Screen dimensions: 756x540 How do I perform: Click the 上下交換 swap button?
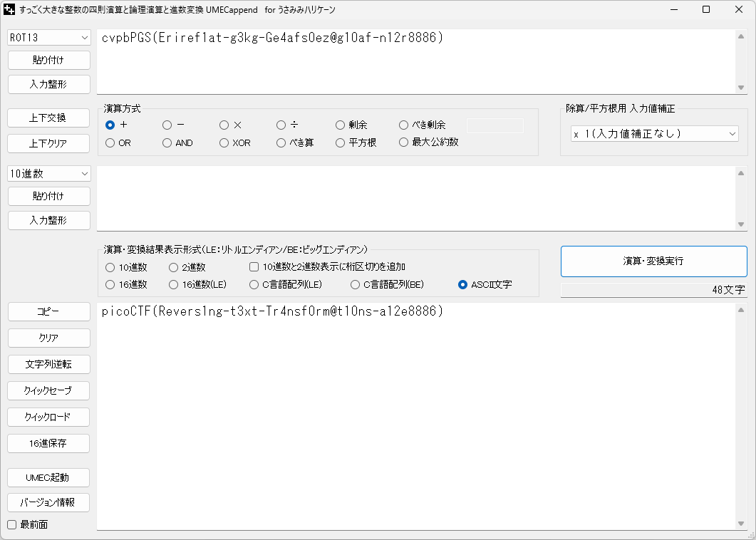click(48, 117)
